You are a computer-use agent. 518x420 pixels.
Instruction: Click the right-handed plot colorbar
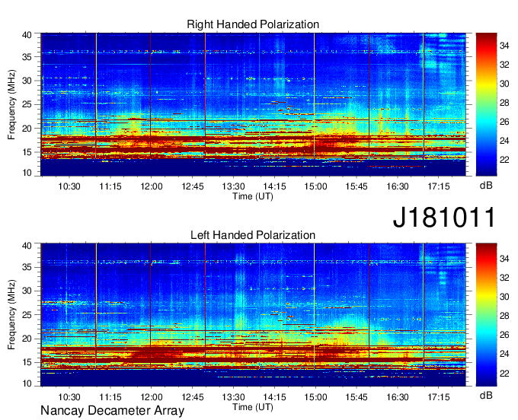coord(486,104)
